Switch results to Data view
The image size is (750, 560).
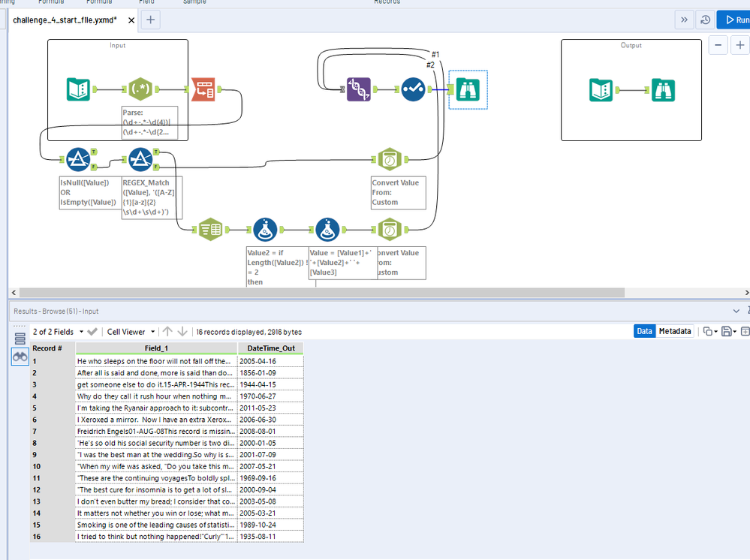click(644, 331)
